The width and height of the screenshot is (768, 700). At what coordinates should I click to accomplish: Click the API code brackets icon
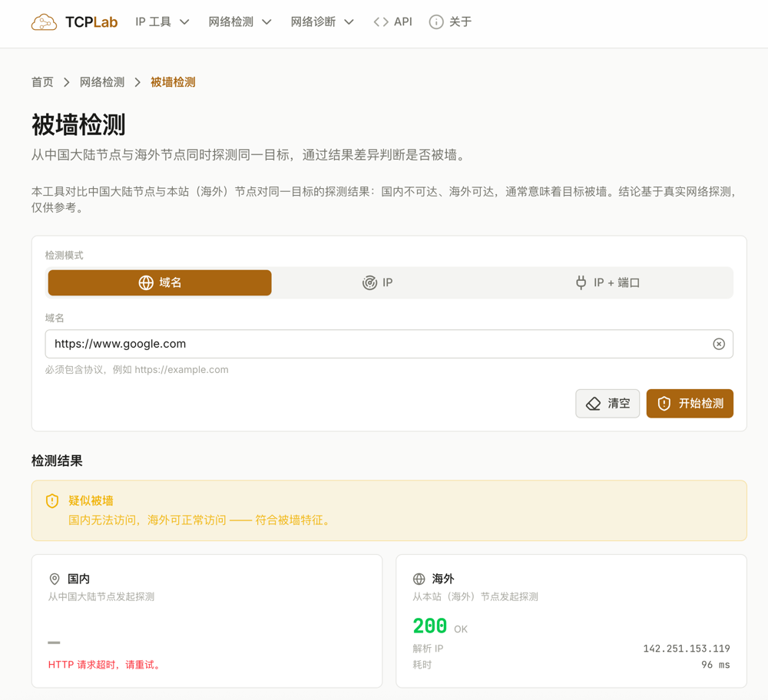[381, 22]
